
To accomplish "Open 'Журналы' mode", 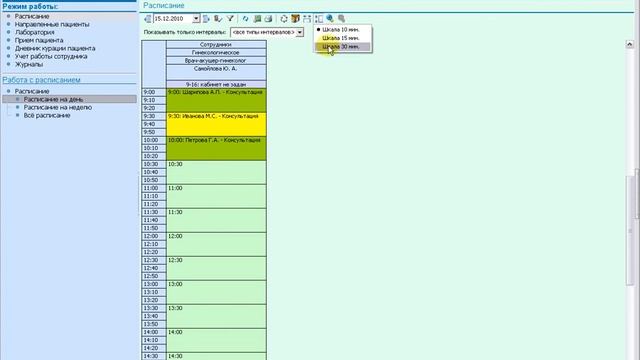I will (x=29, y=64).
